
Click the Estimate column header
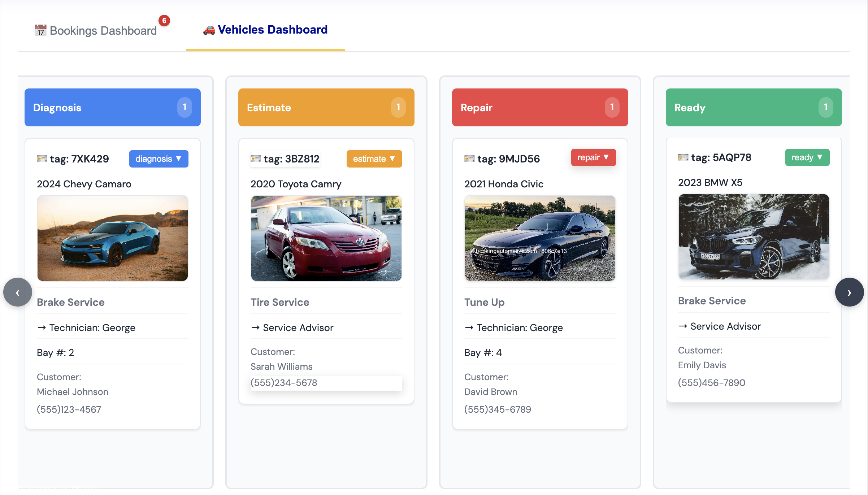pos(326,107)
